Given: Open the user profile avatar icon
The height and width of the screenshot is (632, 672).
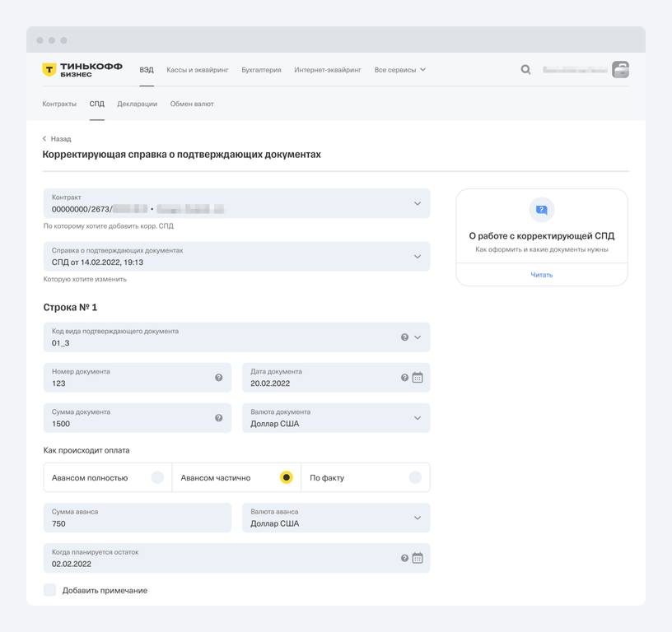Looking at the screenshot, I should (x=620, y=70).
